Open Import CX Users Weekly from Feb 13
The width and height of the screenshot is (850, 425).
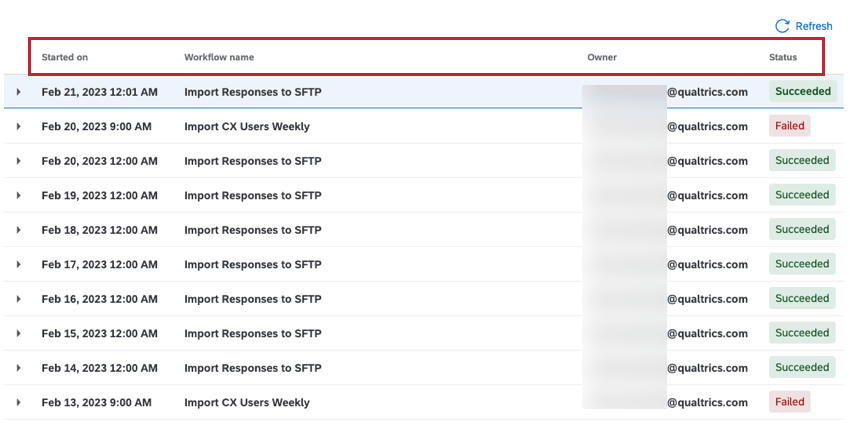tap(247, 402)
